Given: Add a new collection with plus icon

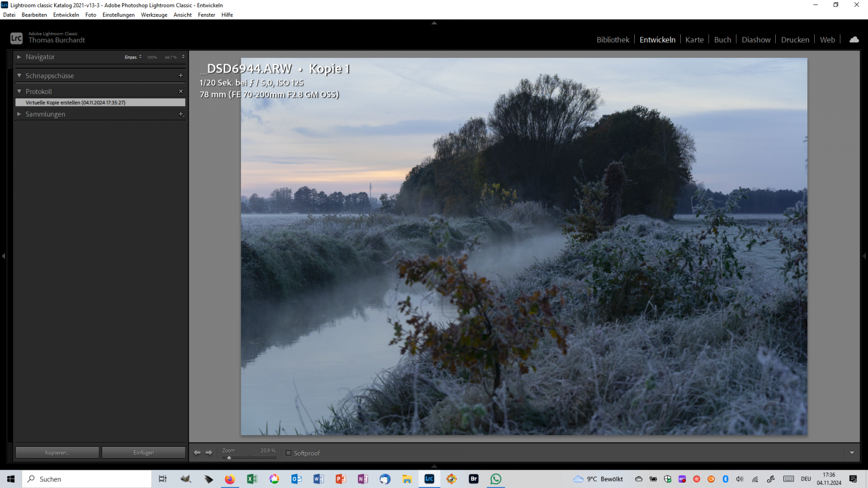Looking at the screenshot, I should [181, 114].
